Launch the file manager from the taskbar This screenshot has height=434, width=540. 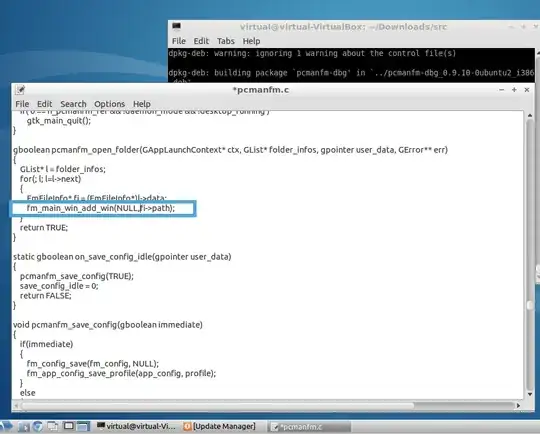pyautogui.click(x=24, y=426)
